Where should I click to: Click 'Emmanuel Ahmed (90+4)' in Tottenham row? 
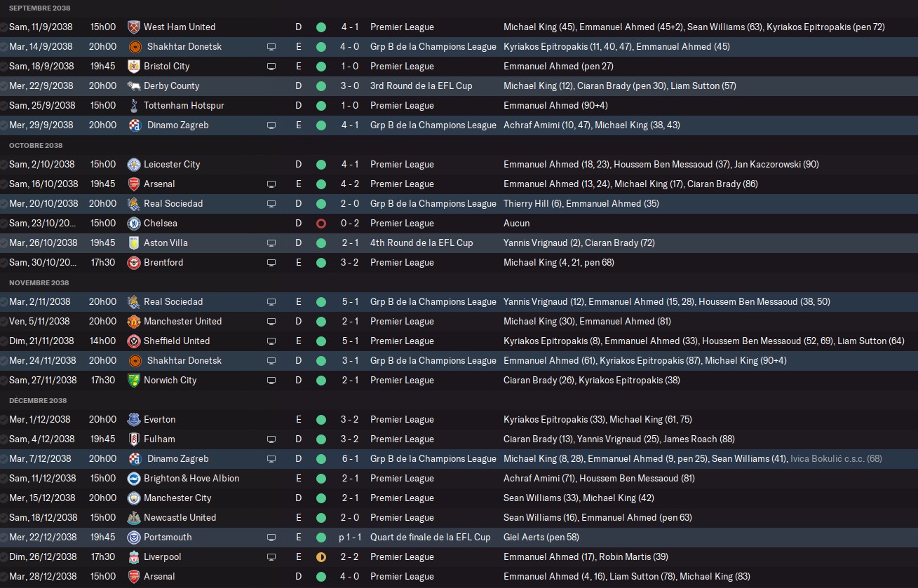(555, 105)
